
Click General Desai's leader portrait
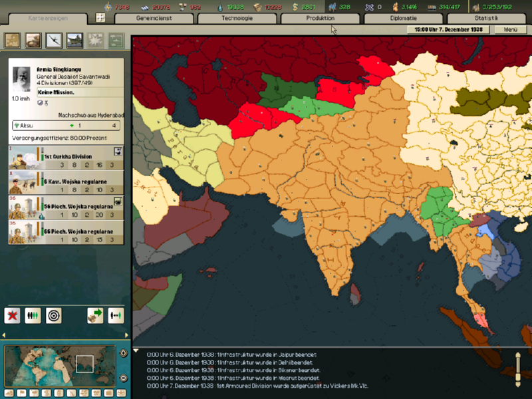pyautogui.click(x=21, y=78)
